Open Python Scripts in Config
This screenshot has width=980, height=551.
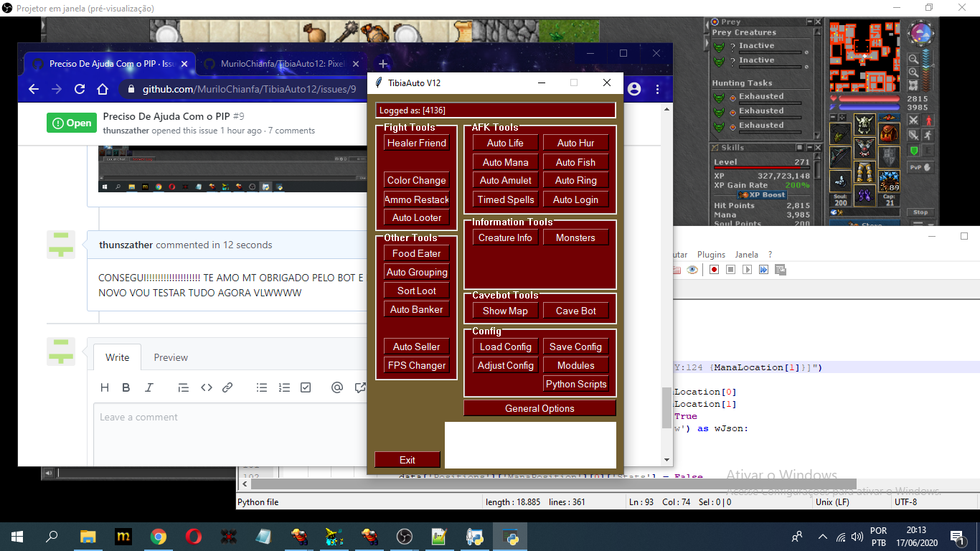pyautogui.click(x=575, y=384)
